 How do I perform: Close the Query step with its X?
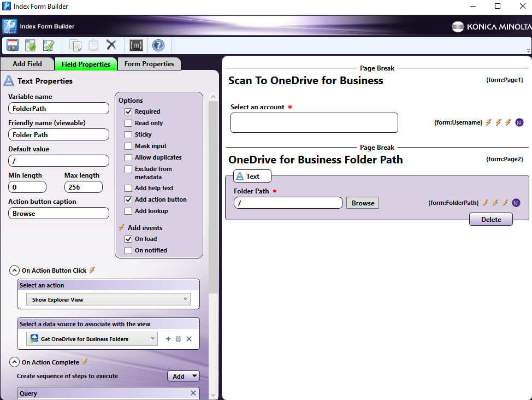[193, 393]
